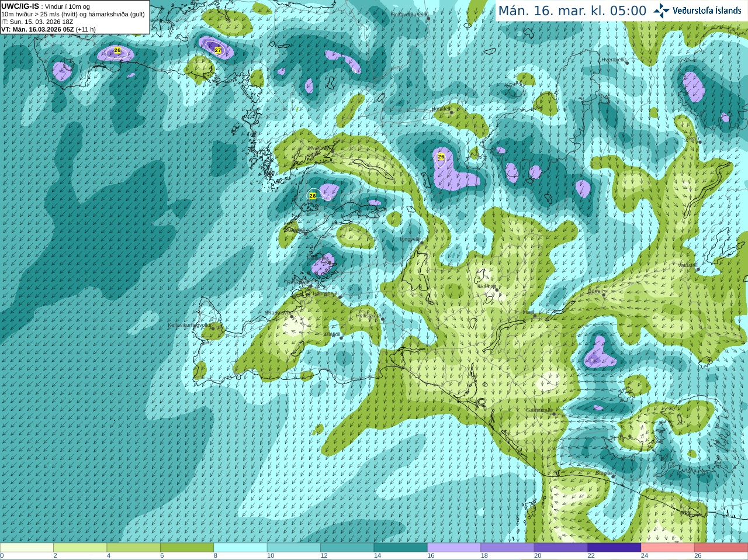Image resolution: width=748 pixels, height=560 pixels.
Task: Click the Keflavíkurflugvöllur station label
Action: tap(189, 325)
